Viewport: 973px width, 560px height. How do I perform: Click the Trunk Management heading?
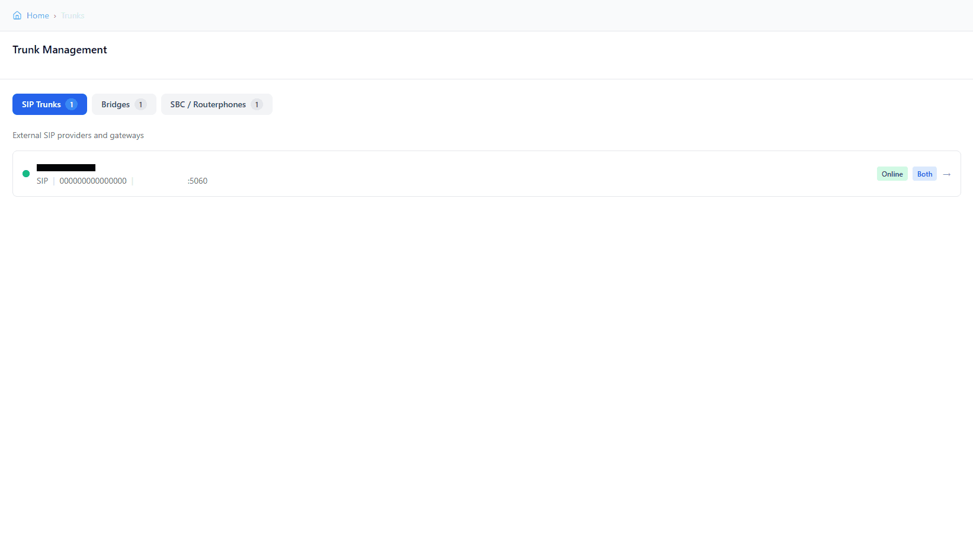click(60, 50)
